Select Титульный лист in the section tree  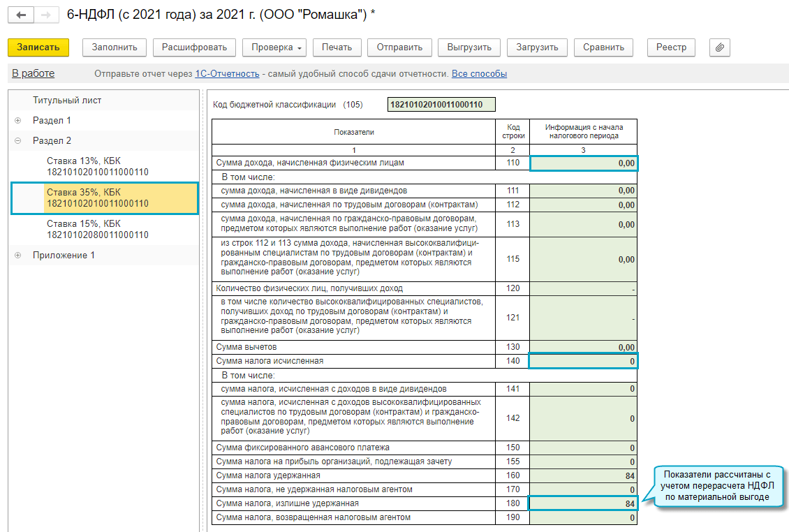tap(67, 101)
